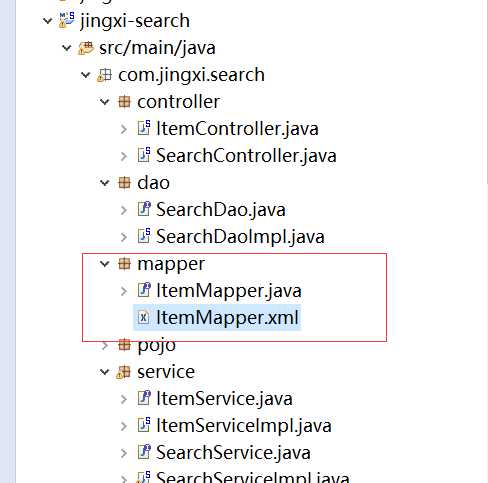The image size is (488, 483).
Task: Collapse the dao package
Action: (105, 183)
